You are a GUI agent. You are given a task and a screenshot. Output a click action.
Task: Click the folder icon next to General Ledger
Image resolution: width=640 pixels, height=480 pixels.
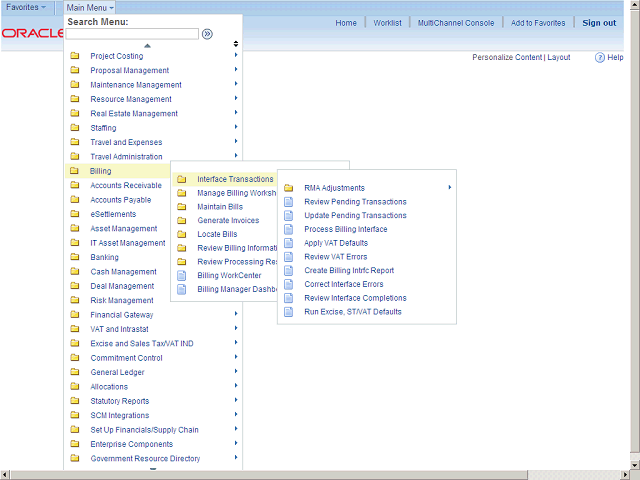pos(75,372)
